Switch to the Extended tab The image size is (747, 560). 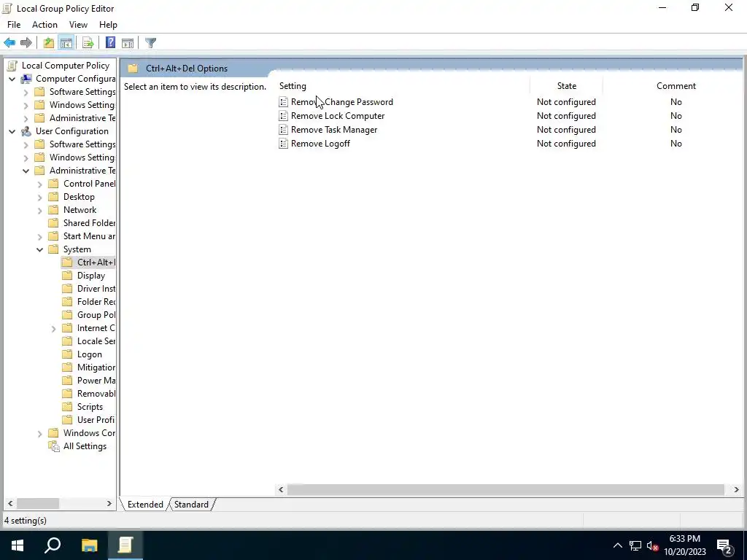(x=145, y=505)
